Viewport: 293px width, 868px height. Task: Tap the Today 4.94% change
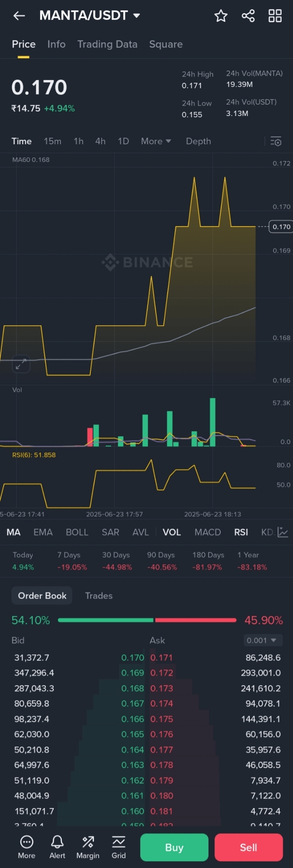[23, 561]
